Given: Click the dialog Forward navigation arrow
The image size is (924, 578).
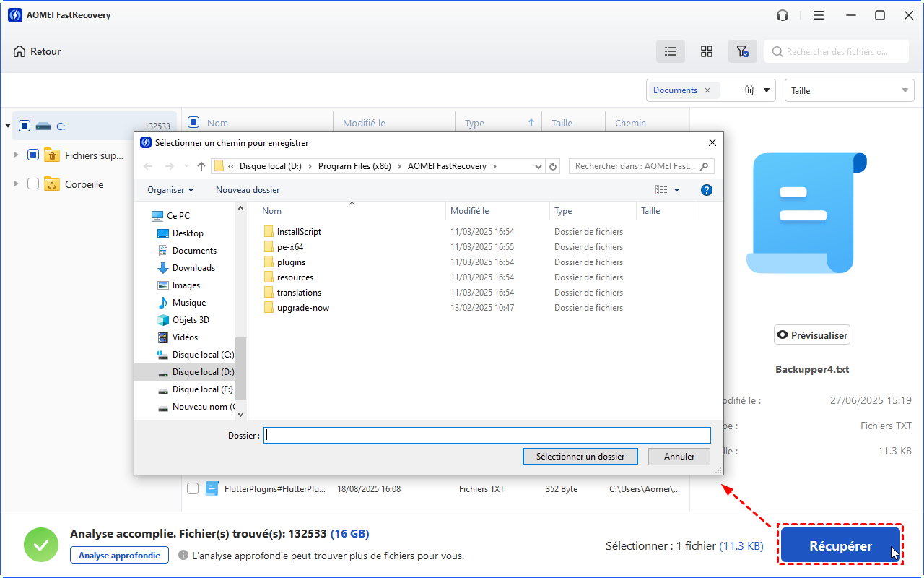Looking at the screenshot, I should pos(170,166).
